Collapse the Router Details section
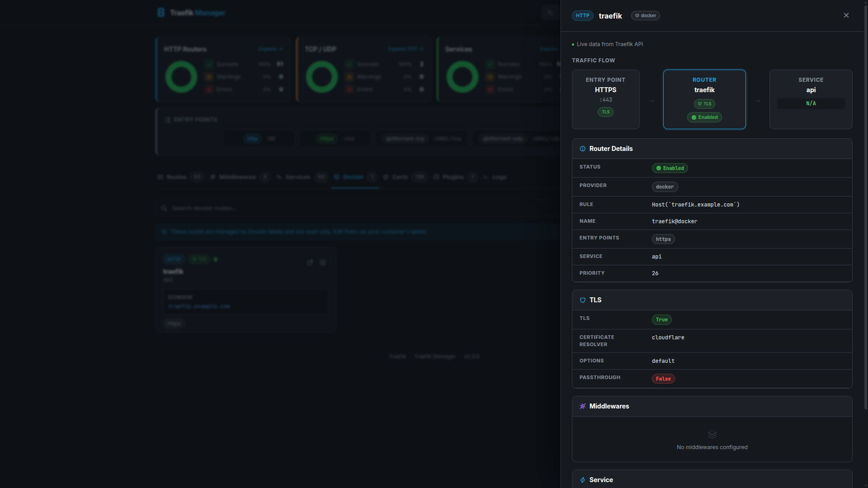This screenshot has width=868, height=488. [x=611, y=148]
